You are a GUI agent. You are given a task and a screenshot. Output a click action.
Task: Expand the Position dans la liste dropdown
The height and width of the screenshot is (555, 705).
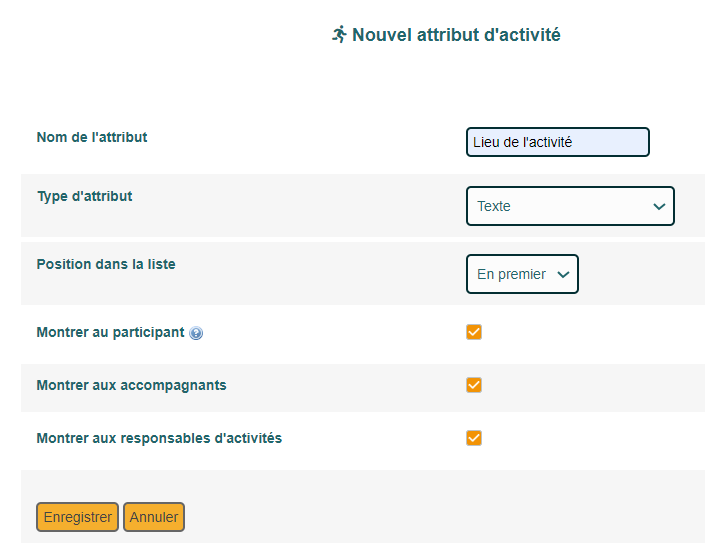pyautogui.click(x=522, y=274)
